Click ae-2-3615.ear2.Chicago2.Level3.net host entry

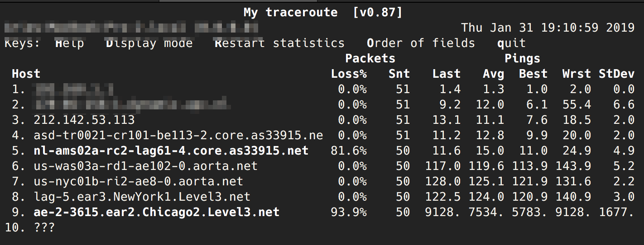(x=156, y=212)
